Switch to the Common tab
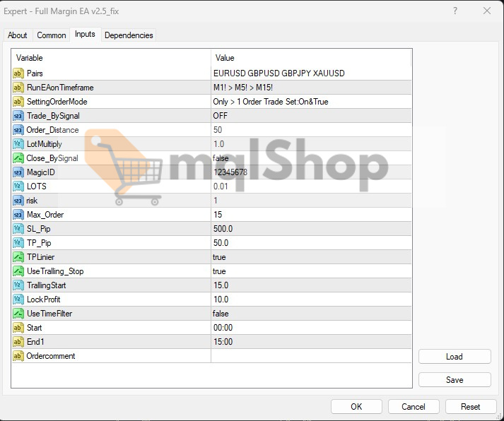504x421 pixels. [52, 35]
